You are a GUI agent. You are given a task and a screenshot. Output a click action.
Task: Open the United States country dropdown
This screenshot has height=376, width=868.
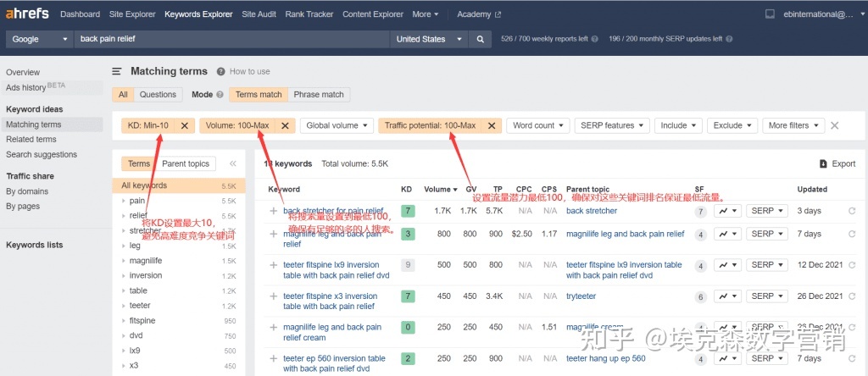point(428,39)
